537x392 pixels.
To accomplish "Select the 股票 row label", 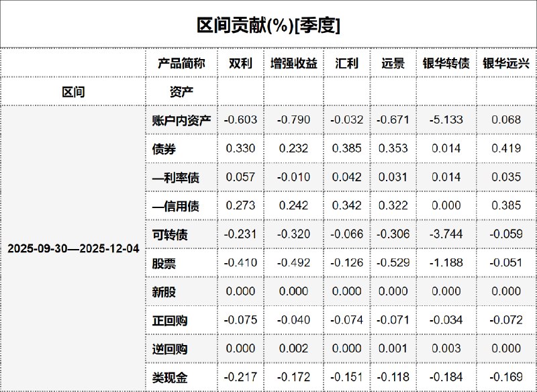I will (164, 263).
